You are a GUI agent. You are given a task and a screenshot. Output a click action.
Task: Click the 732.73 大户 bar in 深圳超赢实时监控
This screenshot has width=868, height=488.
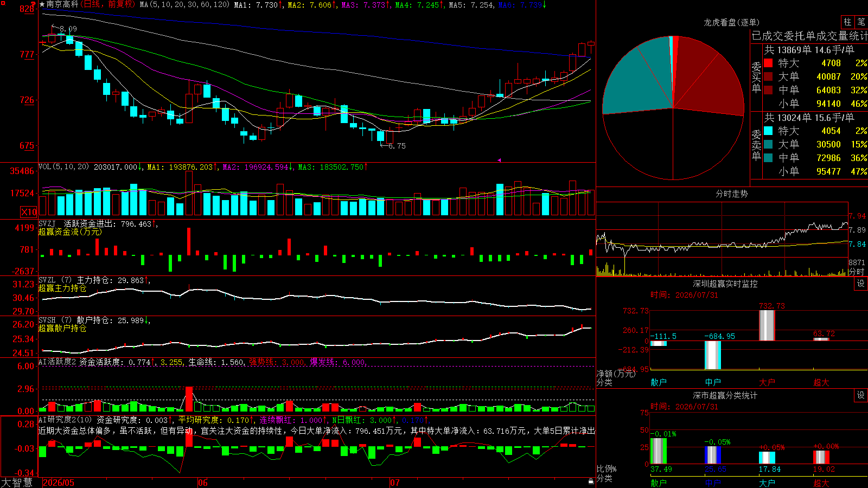[x=767, y=325]
